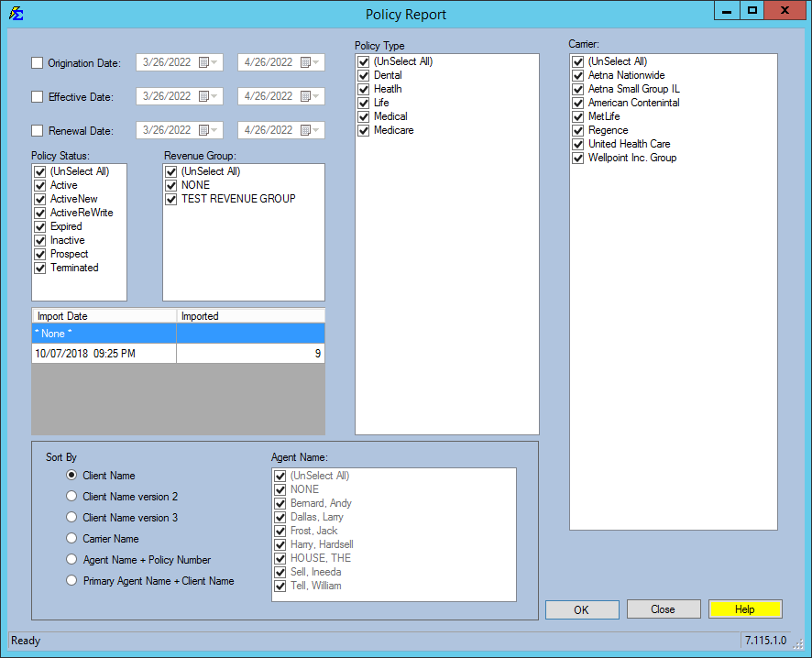This screenshot has width=812, height=658.
Task: Uncheck the Frost, Jack agent name
Action: click(280, 531)
